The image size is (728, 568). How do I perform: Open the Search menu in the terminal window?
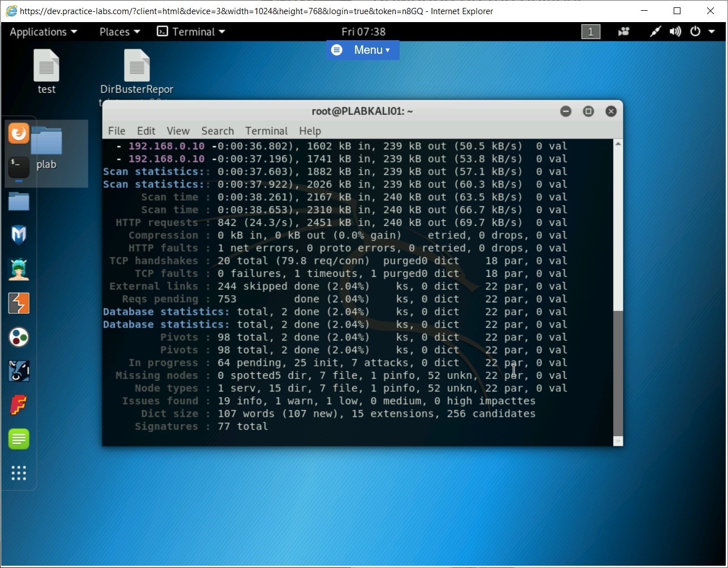pyautogui.click(x=217, y=131)
